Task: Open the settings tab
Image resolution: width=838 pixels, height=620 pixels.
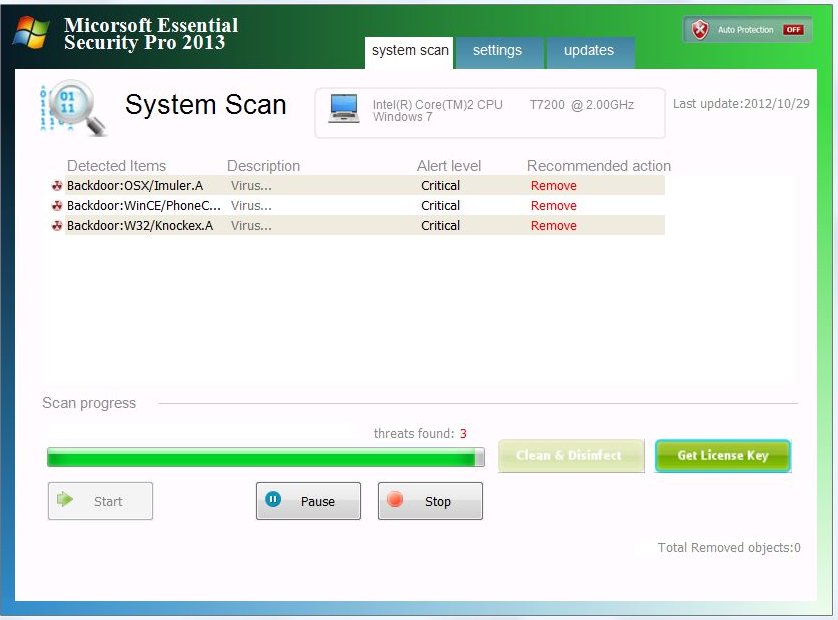Action: click(498, 52)
